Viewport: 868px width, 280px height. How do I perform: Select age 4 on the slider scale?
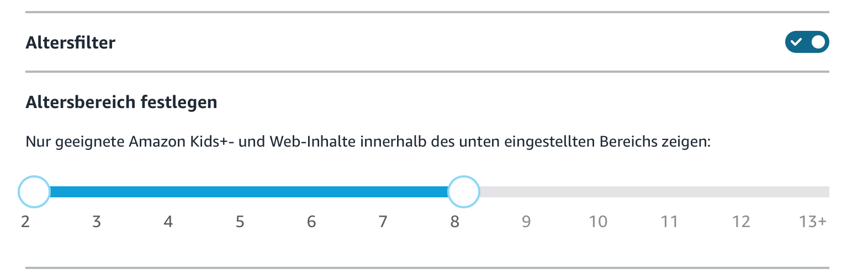click(x=168, y=222)
